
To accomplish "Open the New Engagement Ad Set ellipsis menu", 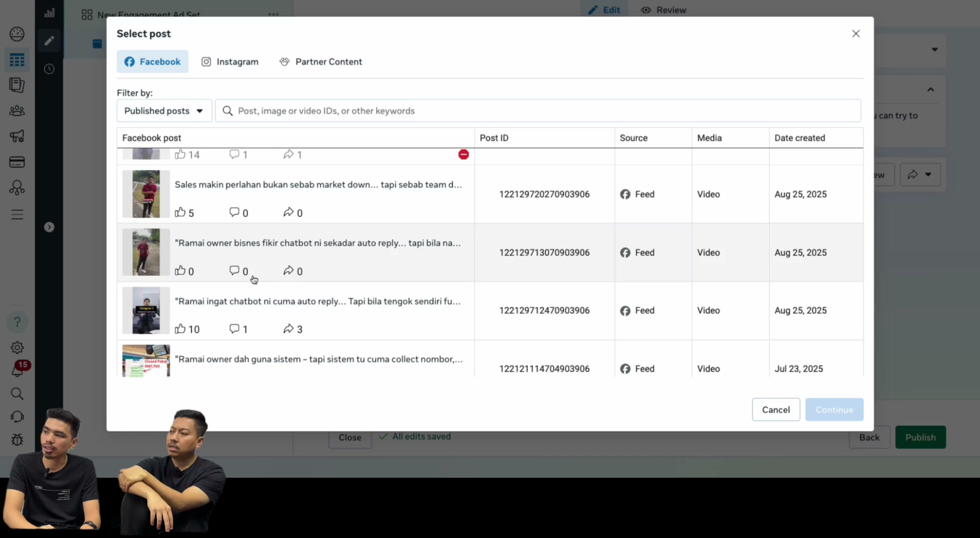I will 273,14.
